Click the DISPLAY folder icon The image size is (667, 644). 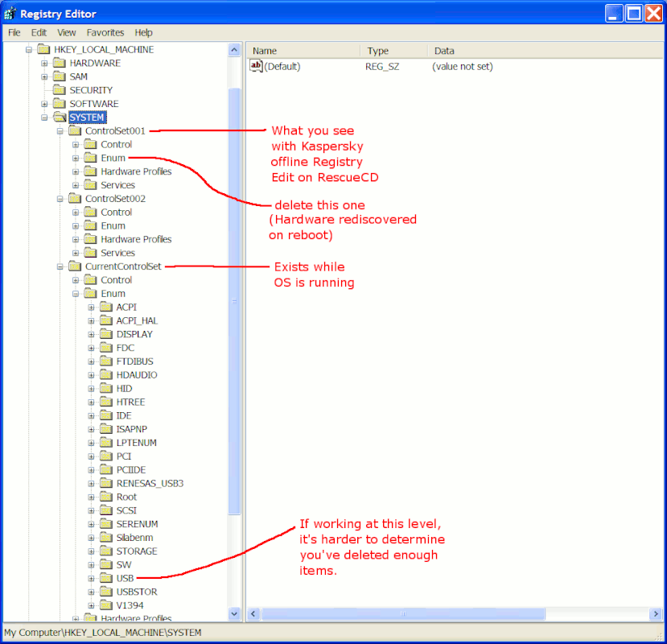(106, 334)
